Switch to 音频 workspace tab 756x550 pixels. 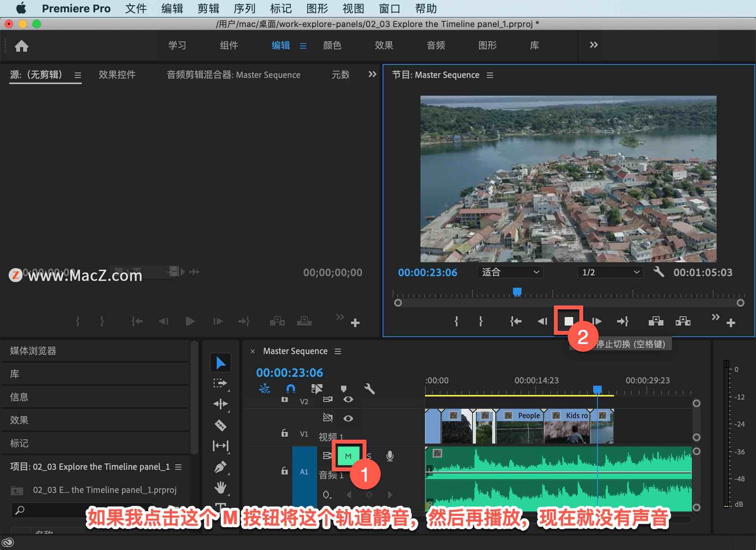pyautogui.click(x=435, y=45)
